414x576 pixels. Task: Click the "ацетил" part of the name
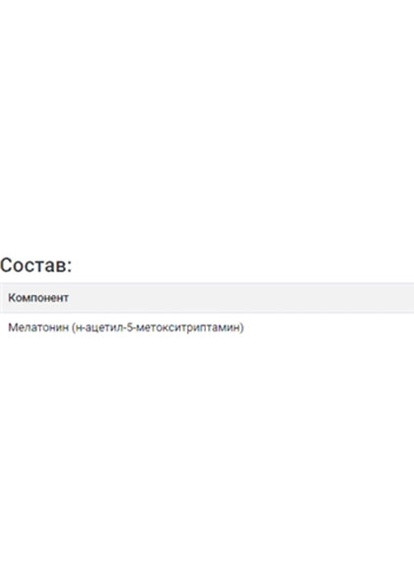pyautogui.click(x=101, y=327)
